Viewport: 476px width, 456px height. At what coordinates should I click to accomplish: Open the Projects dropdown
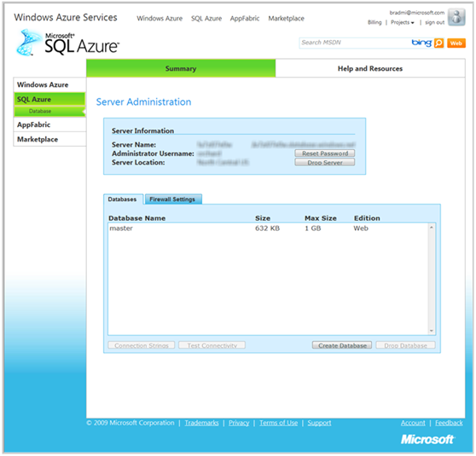pyautogui.click(x=403, y=22)
